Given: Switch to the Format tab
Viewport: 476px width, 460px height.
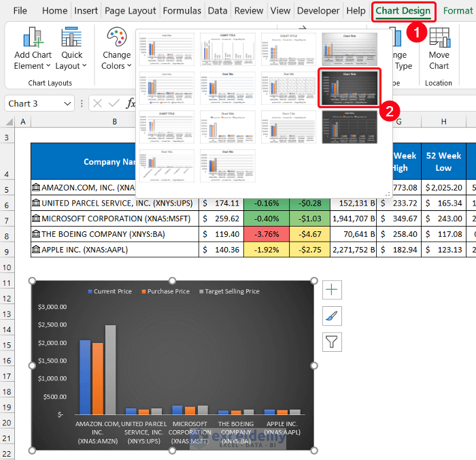Looking at the screenshot, I should pyautogui.click(x=458, y=11).
